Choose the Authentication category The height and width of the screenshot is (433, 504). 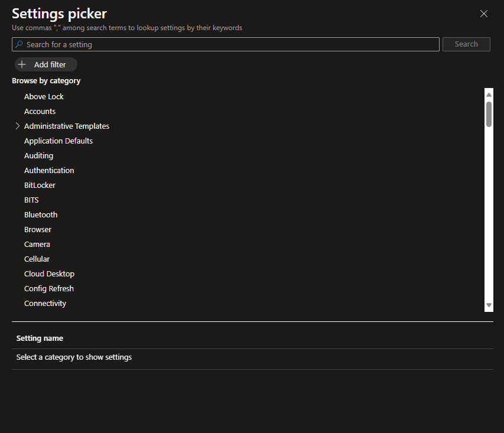pos(49,170)
